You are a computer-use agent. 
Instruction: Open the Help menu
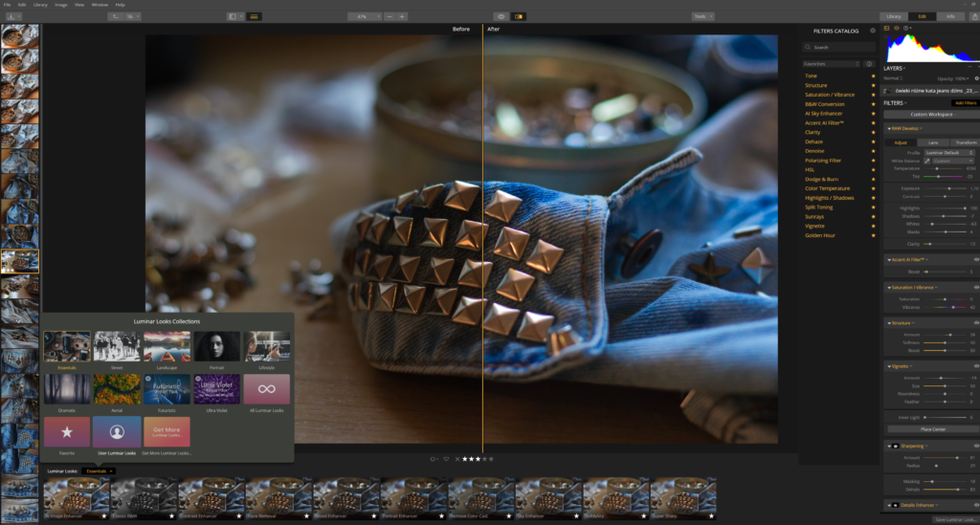pos(120,5)
